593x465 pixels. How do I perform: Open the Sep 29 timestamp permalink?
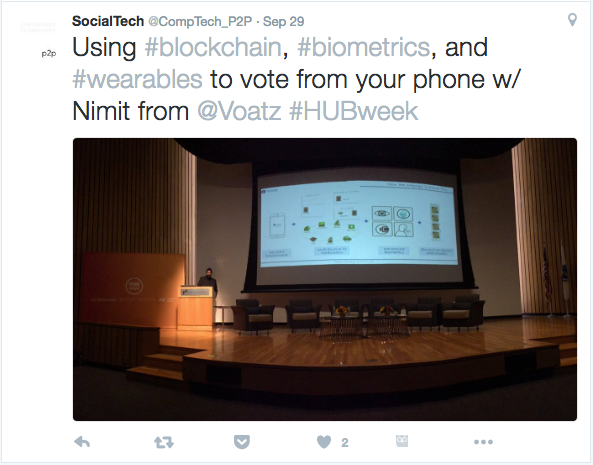pyautogui.click(x=283, y=22)
